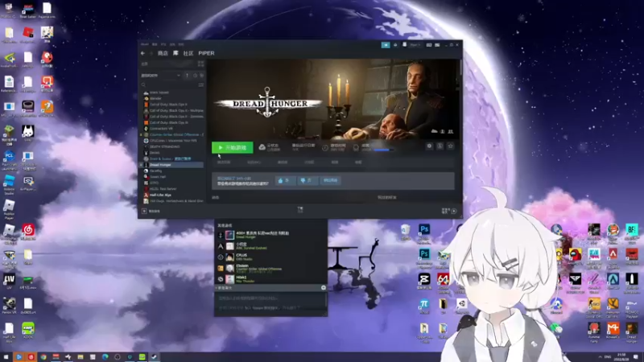
Task: Open the notifications bell in Steam's title bar
Action: point(395,45)
